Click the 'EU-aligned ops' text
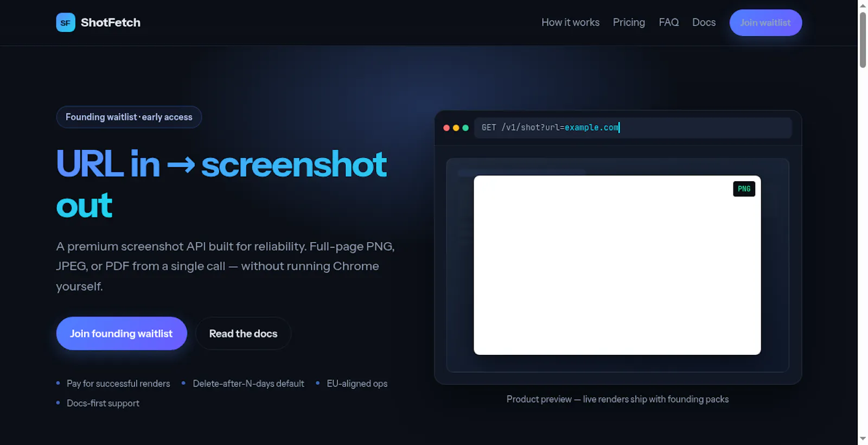 point(357,384)
